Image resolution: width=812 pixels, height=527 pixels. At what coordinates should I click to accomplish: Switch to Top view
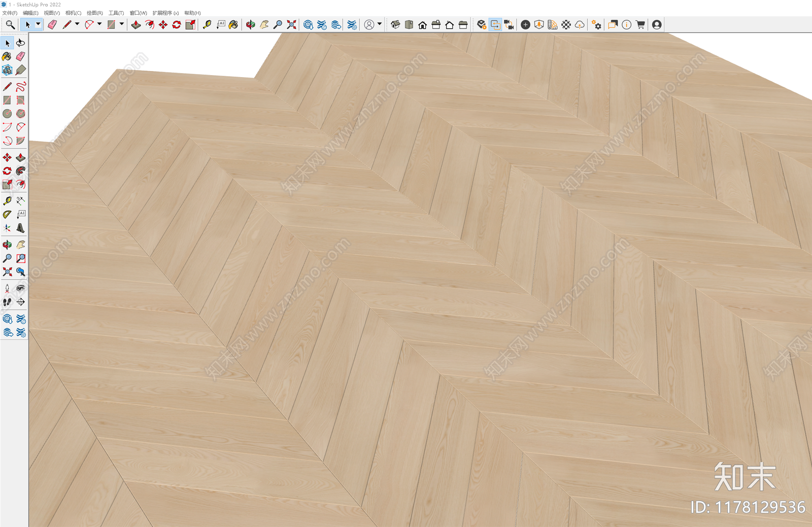pyautogui.click(x=409, y=24)
